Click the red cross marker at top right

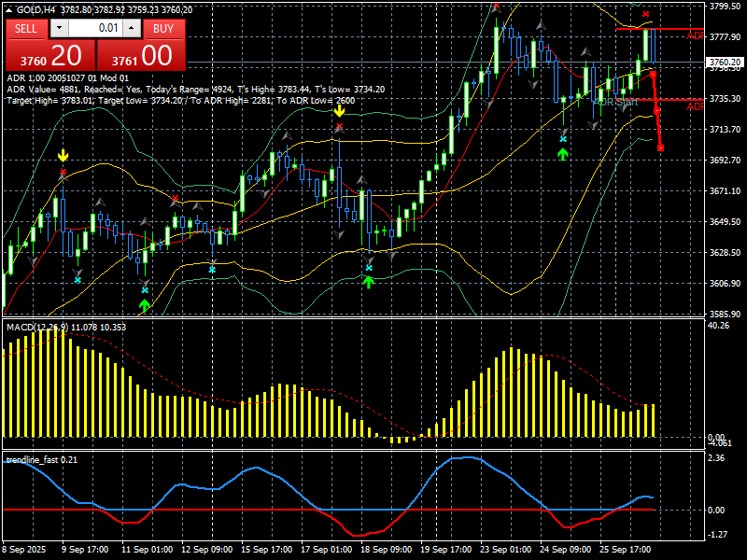point(645,14)
